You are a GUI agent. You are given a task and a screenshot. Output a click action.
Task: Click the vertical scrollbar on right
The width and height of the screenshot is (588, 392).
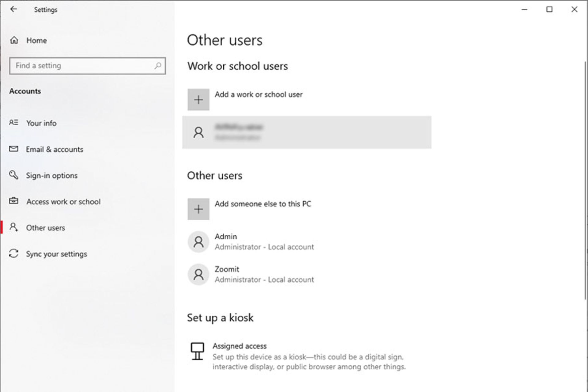click(x=586, y=180)
